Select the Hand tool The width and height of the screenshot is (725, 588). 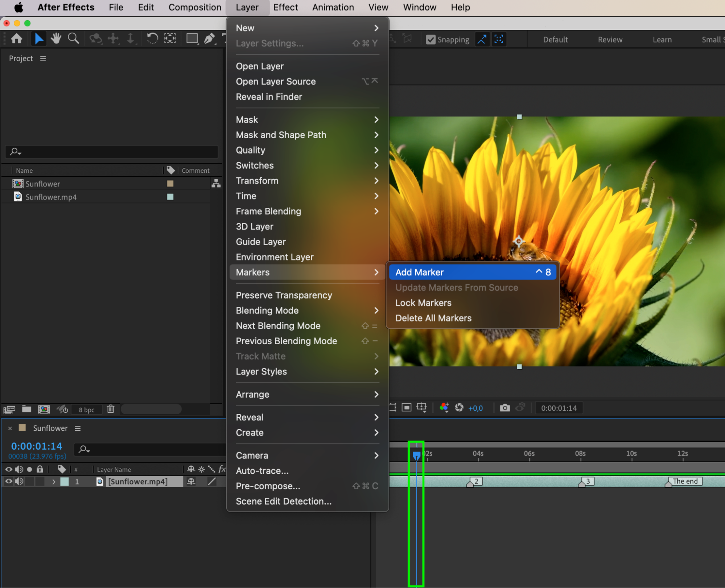tap(56, 38)
